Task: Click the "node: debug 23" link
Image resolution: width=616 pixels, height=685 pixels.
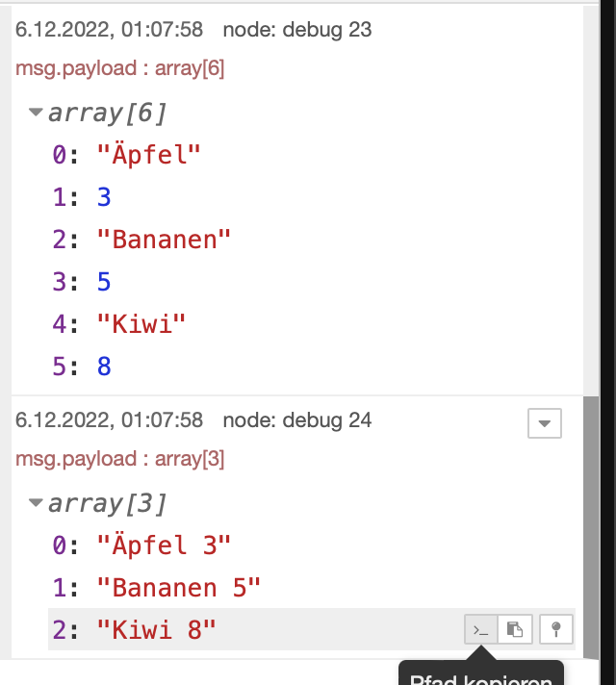Action: 296,30
